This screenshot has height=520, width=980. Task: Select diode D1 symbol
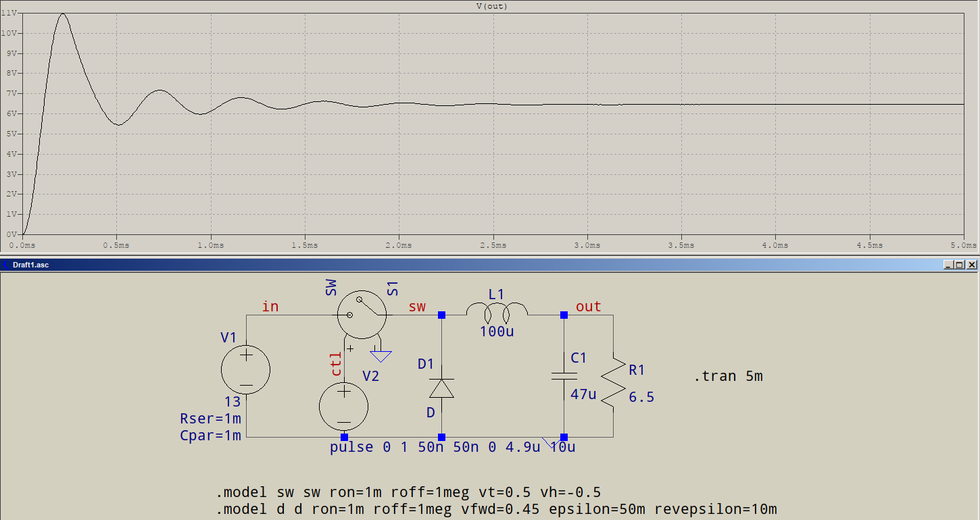pos(442,388)
